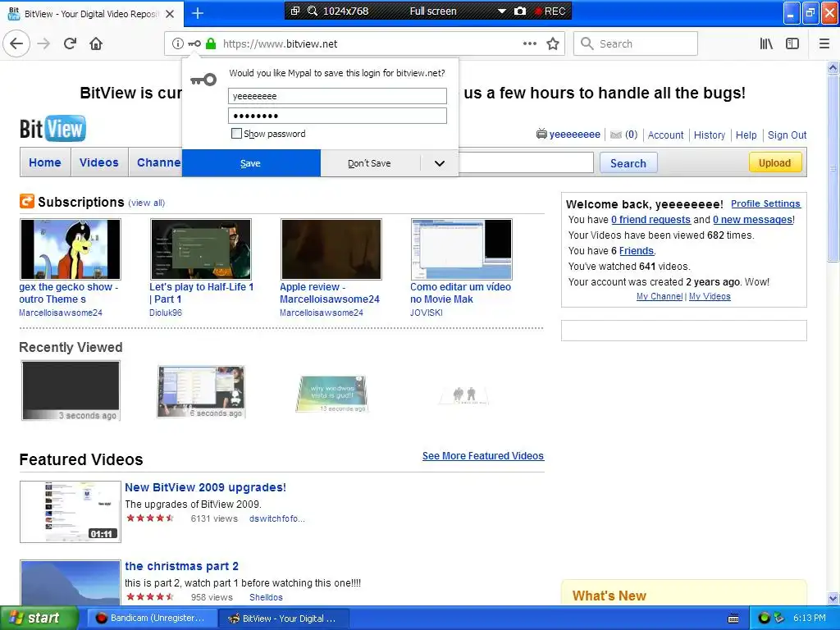
Task: Click Subscriptions view all link
Action: (147, 203)
